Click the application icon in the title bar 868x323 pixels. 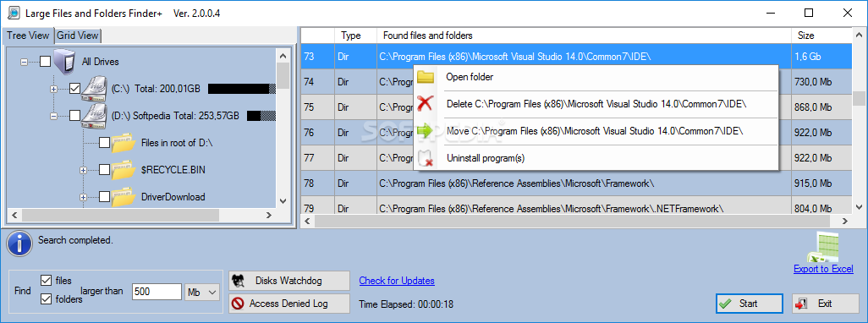(x=13, y=14)
